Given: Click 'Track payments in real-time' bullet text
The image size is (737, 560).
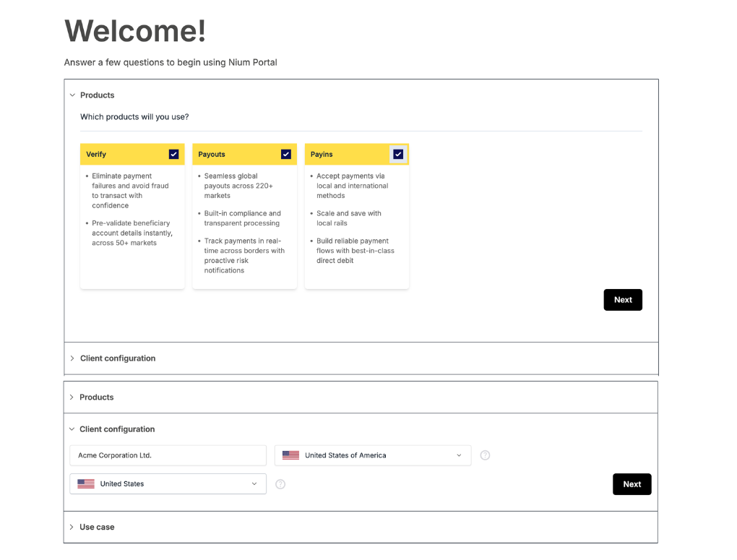Looking at the screenshot, I should [244, 255].
